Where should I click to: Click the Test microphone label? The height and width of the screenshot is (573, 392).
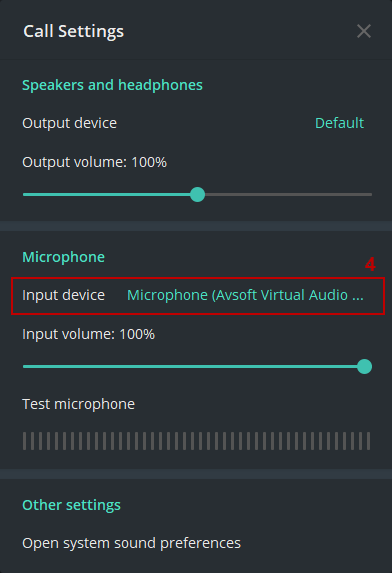79,404
